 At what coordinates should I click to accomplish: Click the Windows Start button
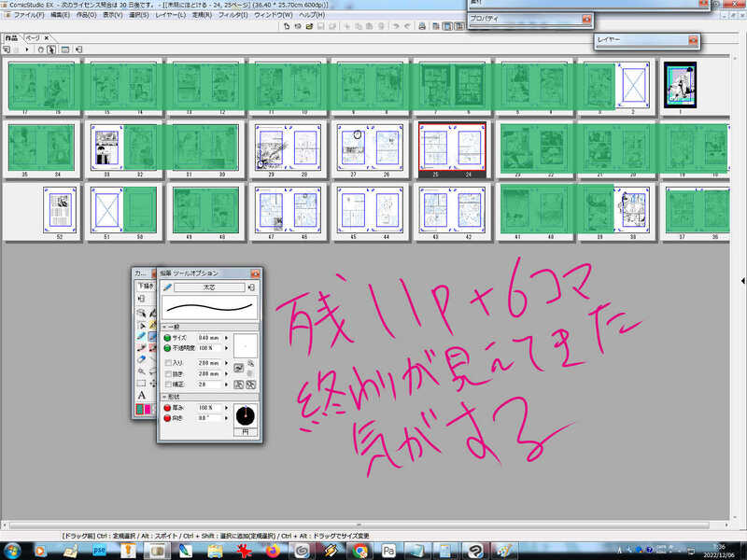click(x=12, y=551)
